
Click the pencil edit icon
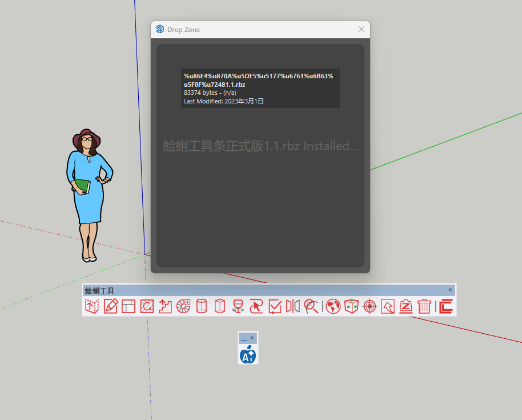point(110,306)
